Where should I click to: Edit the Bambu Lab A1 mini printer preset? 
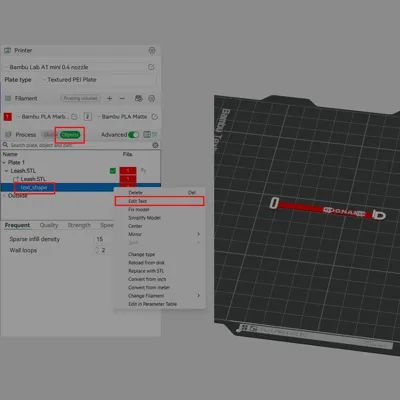151,67
